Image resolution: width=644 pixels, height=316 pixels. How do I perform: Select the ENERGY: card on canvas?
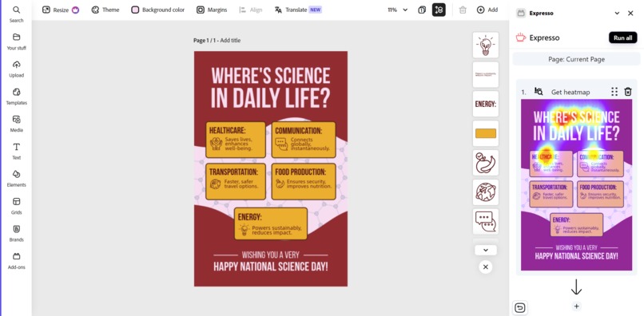271,223
